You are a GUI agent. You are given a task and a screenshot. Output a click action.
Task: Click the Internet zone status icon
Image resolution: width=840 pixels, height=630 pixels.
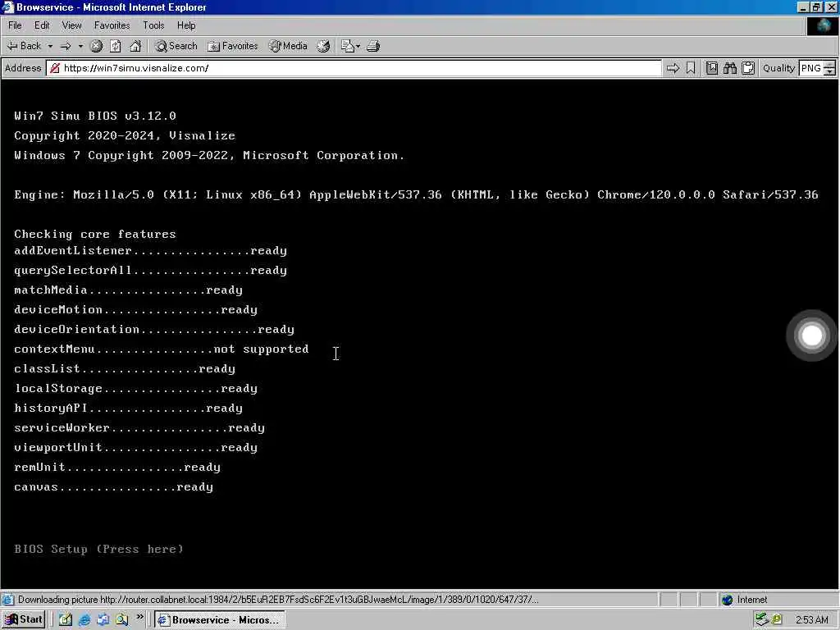pos(727,600)
